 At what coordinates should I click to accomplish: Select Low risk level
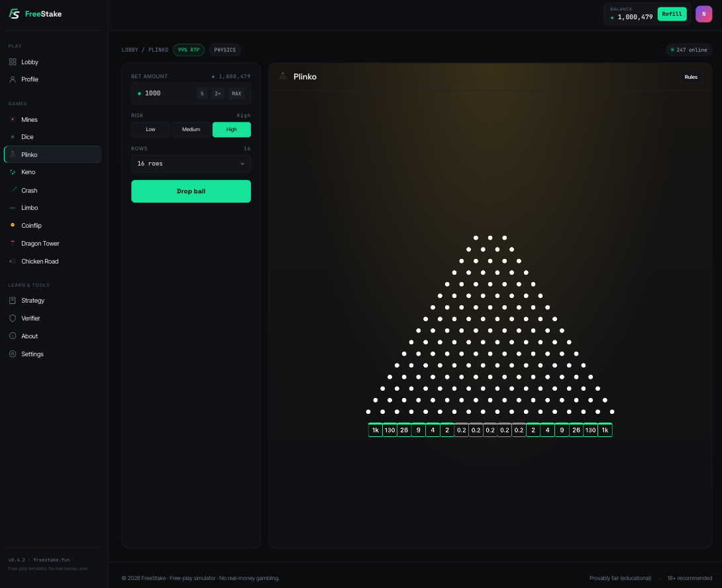point(150,129)
